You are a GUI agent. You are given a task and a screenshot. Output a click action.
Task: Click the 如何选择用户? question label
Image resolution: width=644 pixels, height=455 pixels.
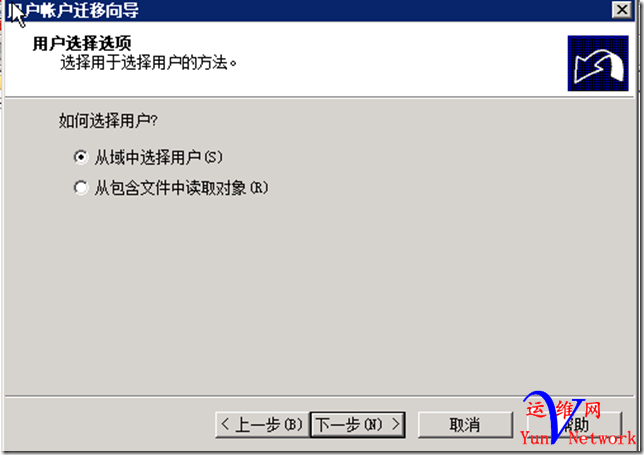108,121
